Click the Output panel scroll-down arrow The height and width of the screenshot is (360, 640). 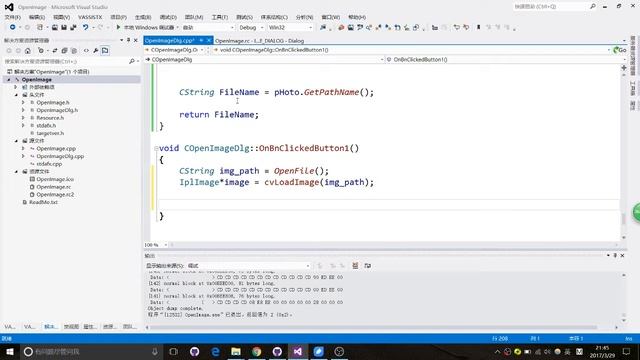pyautogui.click(x=624, y=320)
